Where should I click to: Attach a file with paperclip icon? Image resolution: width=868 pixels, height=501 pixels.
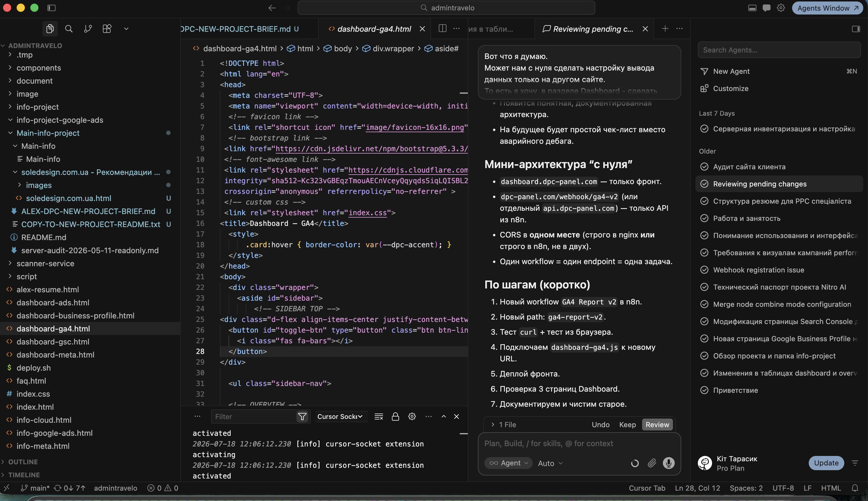(652, 463)
